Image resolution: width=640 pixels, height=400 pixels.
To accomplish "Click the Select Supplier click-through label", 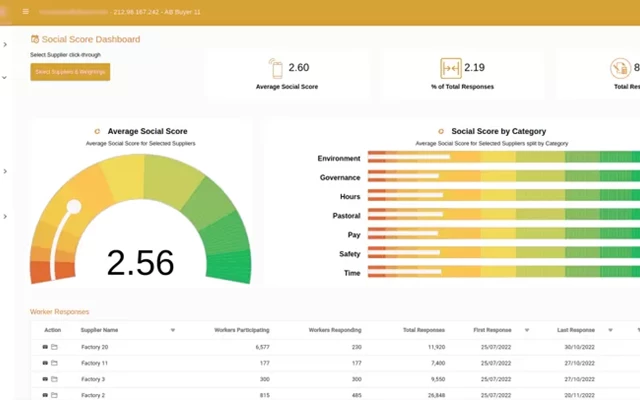I will (65, 55).
